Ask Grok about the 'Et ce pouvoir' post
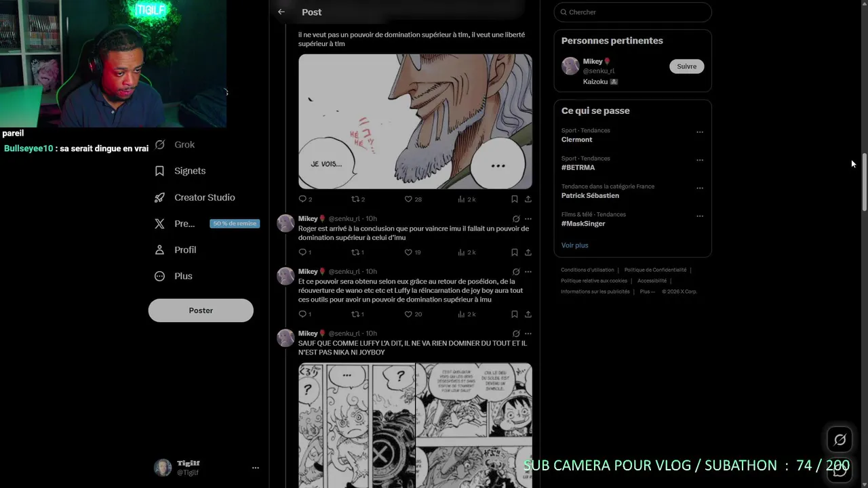This screenshot has height=488, width=868. (x=516, y=272)
